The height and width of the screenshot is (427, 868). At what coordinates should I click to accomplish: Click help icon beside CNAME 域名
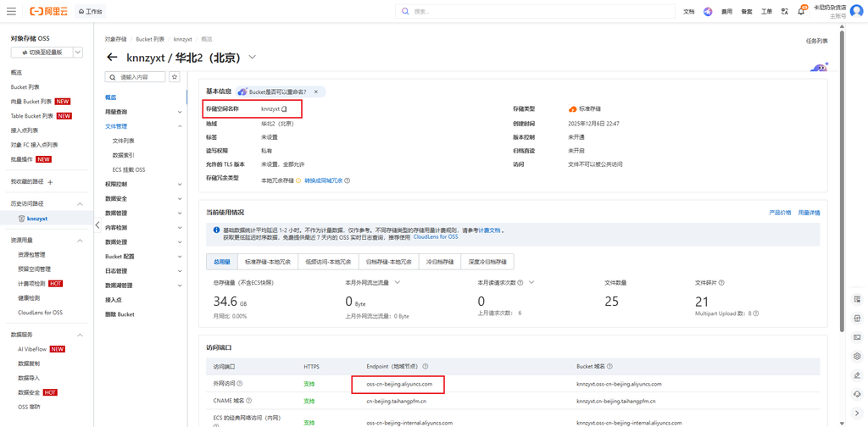pos(248,401)
